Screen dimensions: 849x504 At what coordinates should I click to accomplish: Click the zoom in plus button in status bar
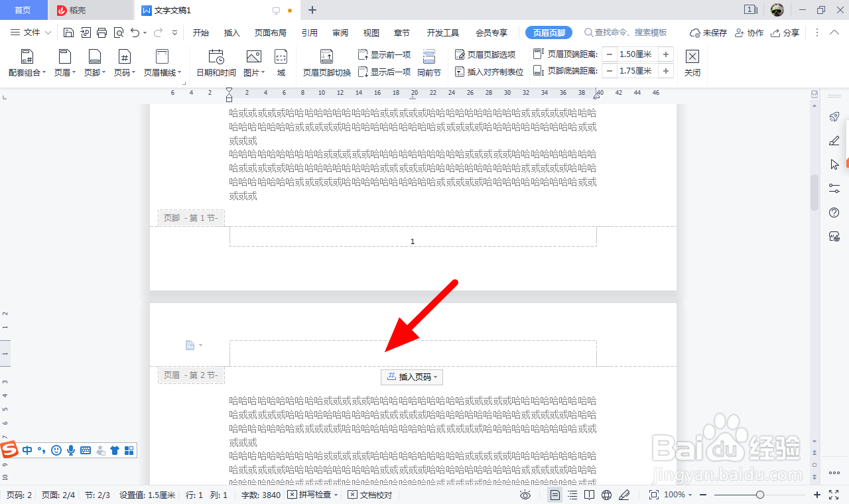[x=817, y=495]
